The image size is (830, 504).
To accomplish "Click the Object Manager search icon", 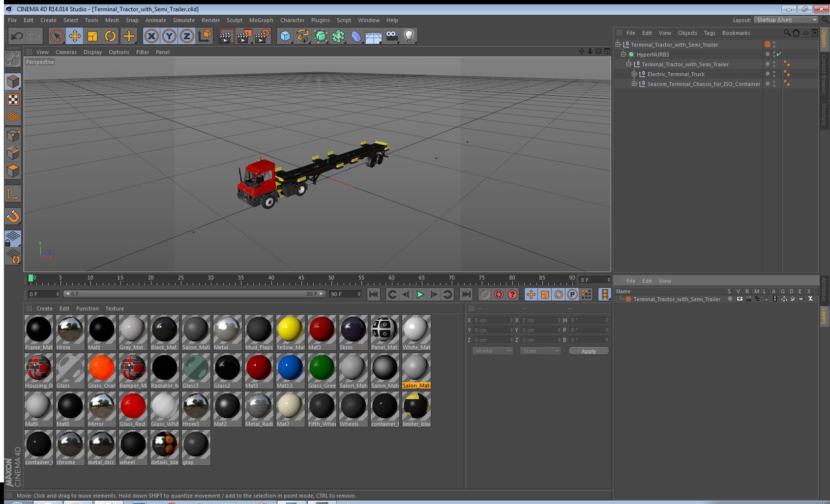I will pos(787,33).
